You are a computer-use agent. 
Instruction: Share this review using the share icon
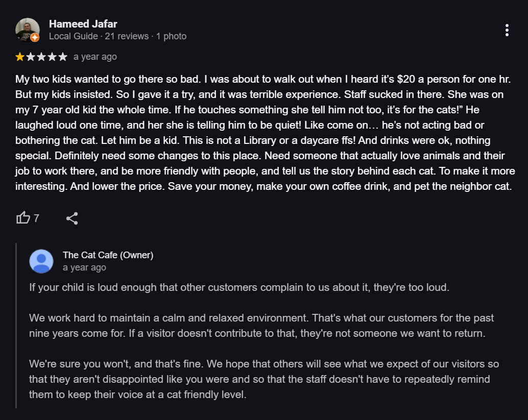72,218
